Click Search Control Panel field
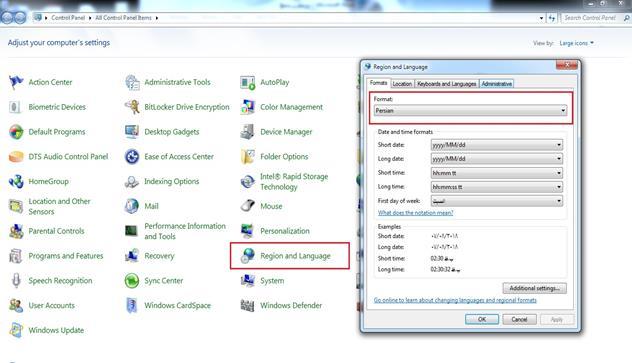Image resolution: width=632 pixels, height=363 pixels. tap(590, 18)
